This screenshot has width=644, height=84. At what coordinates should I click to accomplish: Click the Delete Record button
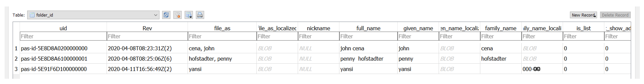click(x=615, y=15)
